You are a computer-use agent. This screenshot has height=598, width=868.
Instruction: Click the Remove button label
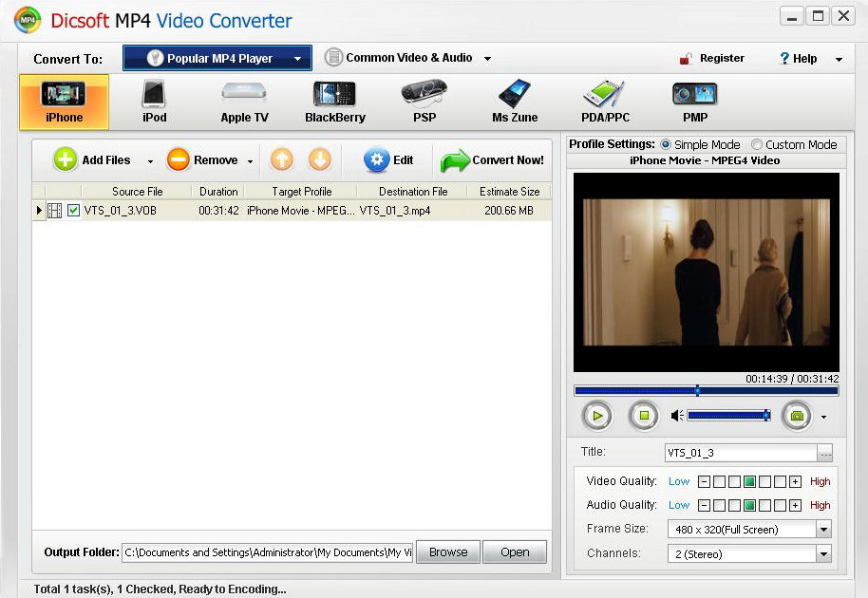216,159
